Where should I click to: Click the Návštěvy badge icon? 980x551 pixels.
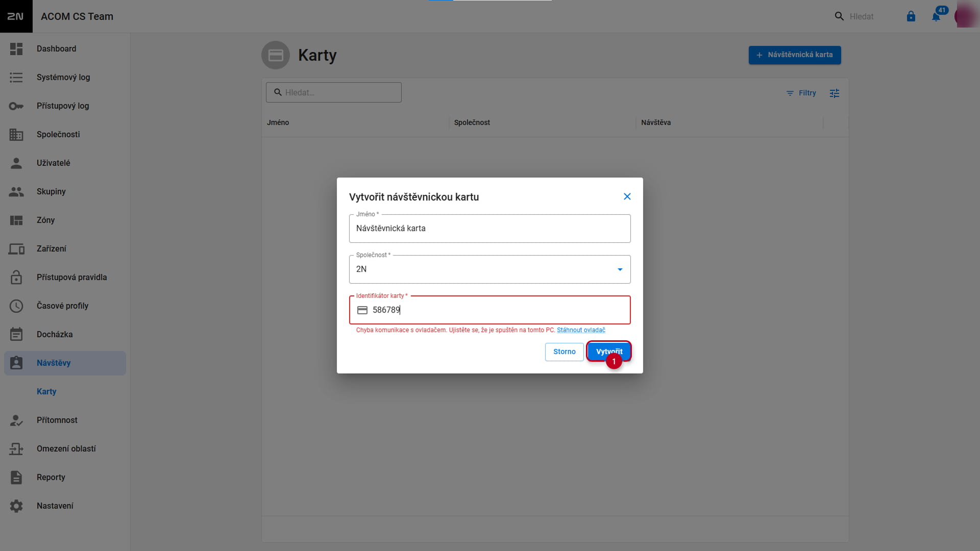(16, 363)
